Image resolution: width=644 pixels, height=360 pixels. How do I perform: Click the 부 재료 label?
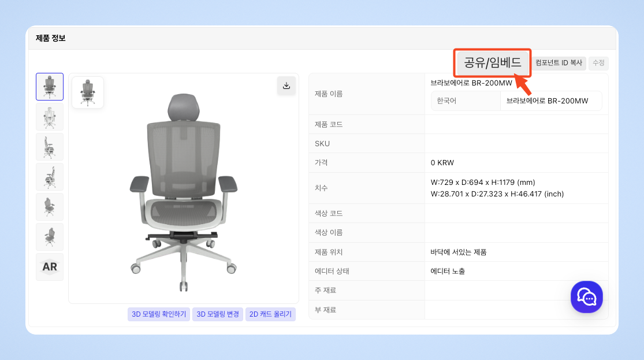point(325,310)
